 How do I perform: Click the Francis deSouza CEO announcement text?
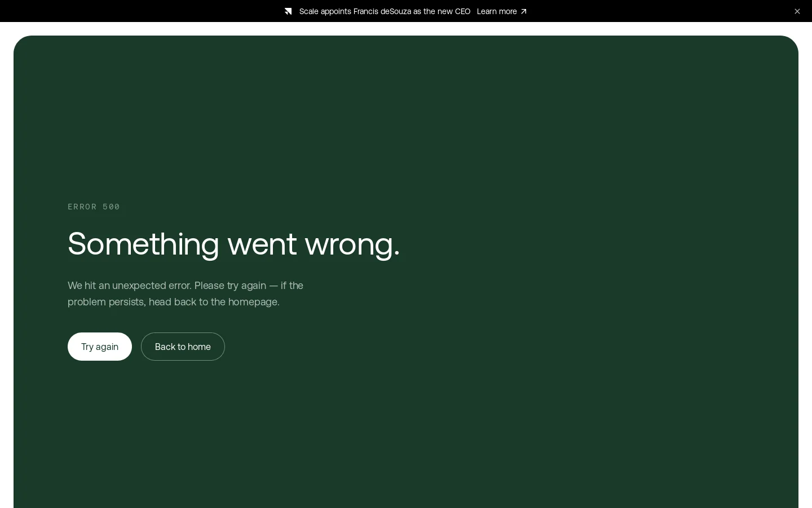[385, 11]
